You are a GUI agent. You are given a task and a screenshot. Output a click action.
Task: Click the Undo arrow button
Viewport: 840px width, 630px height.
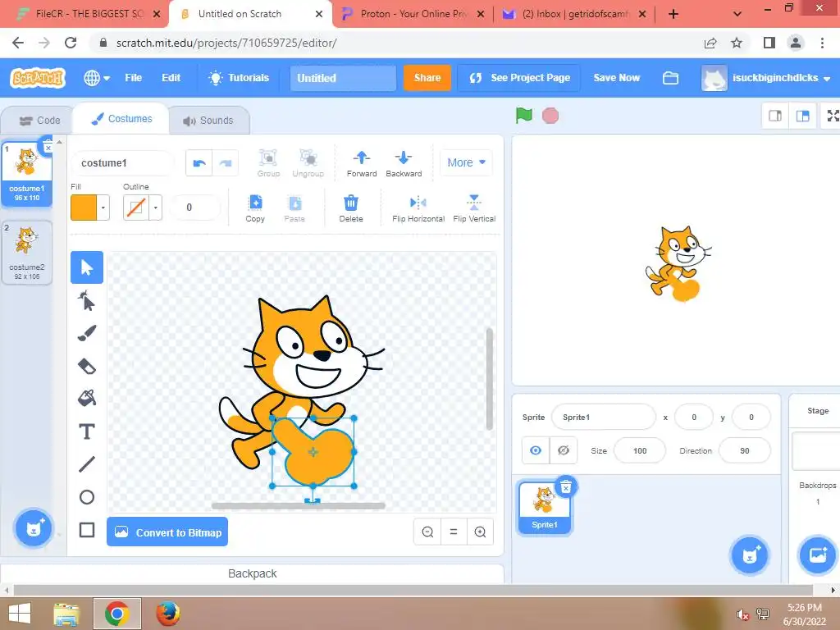pos(199,163)
